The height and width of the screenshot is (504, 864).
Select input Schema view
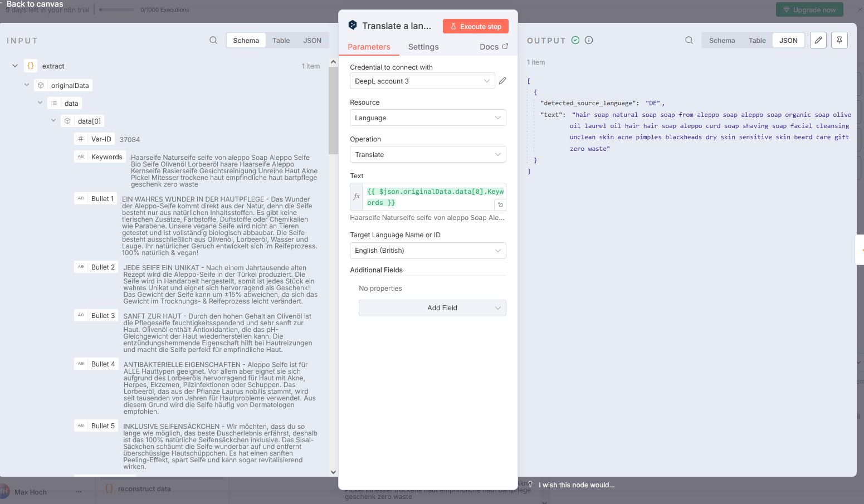tap(246, 40)
